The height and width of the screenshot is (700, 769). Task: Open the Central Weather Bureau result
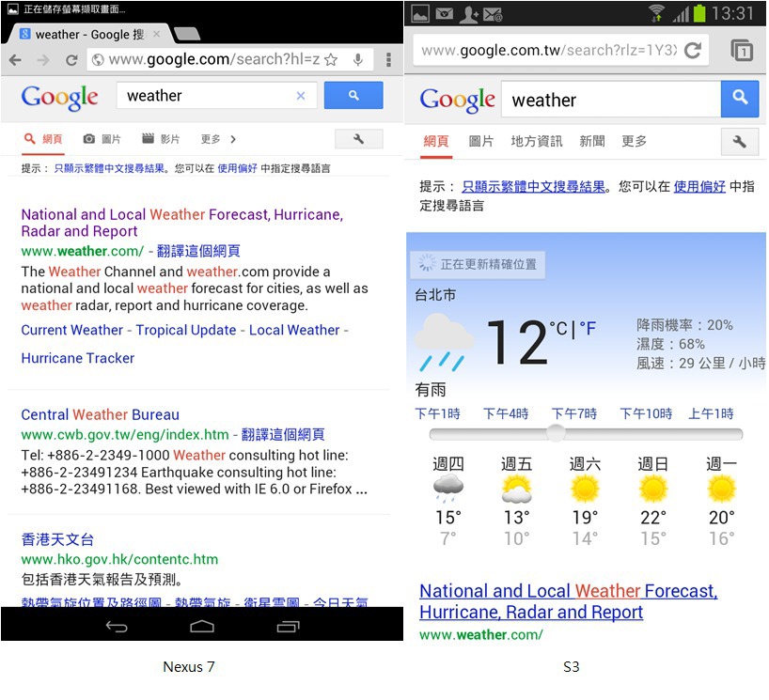tap(100, 414)
